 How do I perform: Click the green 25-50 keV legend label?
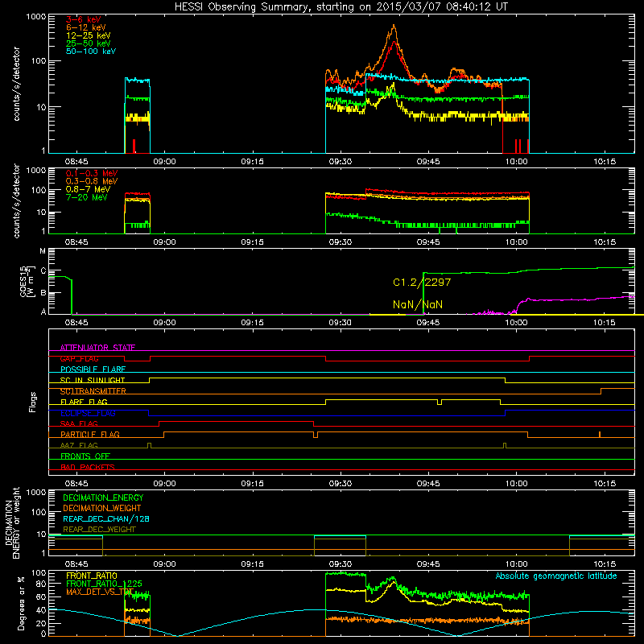coord(89,43)
